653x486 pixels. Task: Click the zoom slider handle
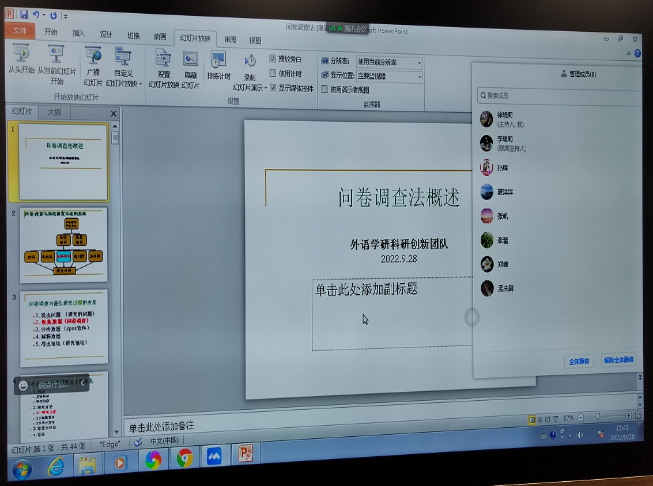(598, 416)
